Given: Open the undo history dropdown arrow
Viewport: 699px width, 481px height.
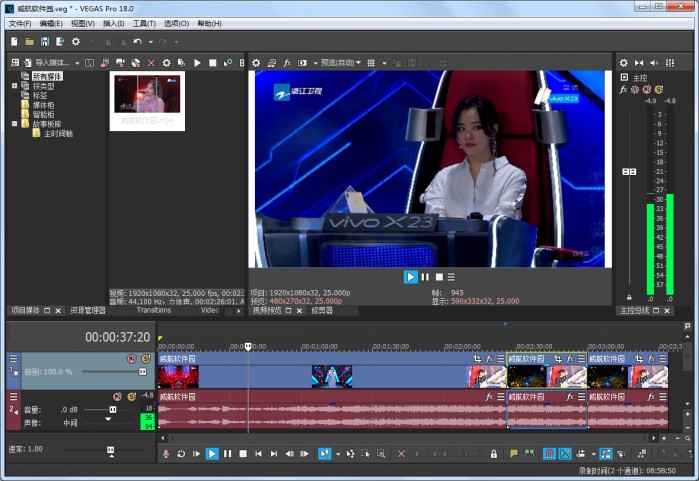Looking at the screenshot, I should pos(151,42).
